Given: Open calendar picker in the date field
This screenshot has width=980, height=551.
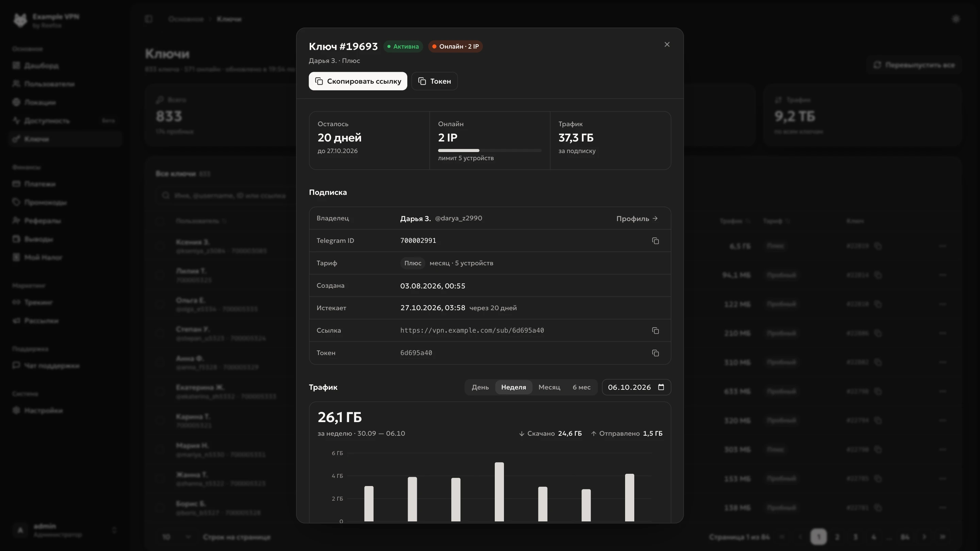Looking at the screenshot, I should (x=661, y=387).
